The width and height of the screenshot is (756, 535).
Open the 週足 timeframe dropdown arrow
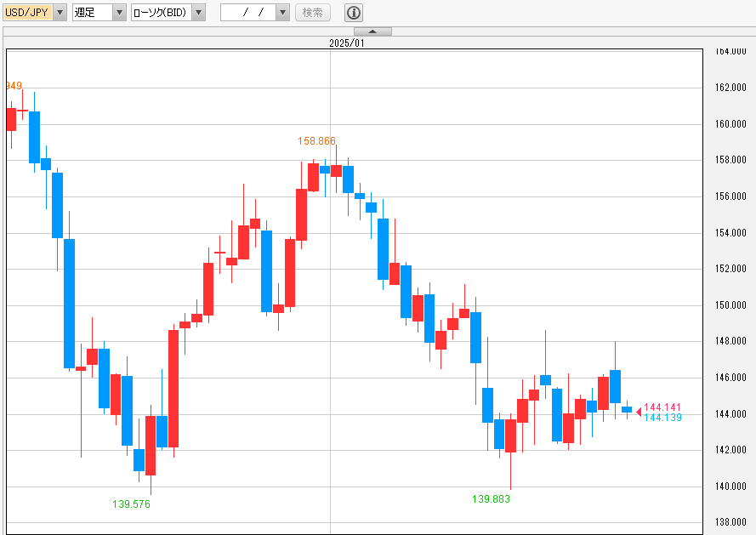coord(120,13)
